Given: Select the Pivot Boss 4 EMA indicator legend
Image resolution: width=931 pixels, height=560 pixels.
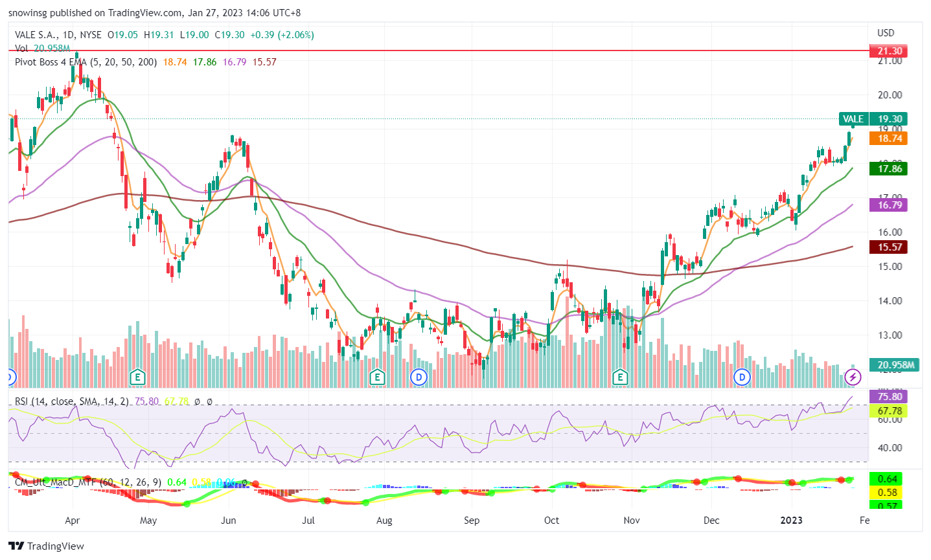Looking at the screenshot, I should (86, 62).
